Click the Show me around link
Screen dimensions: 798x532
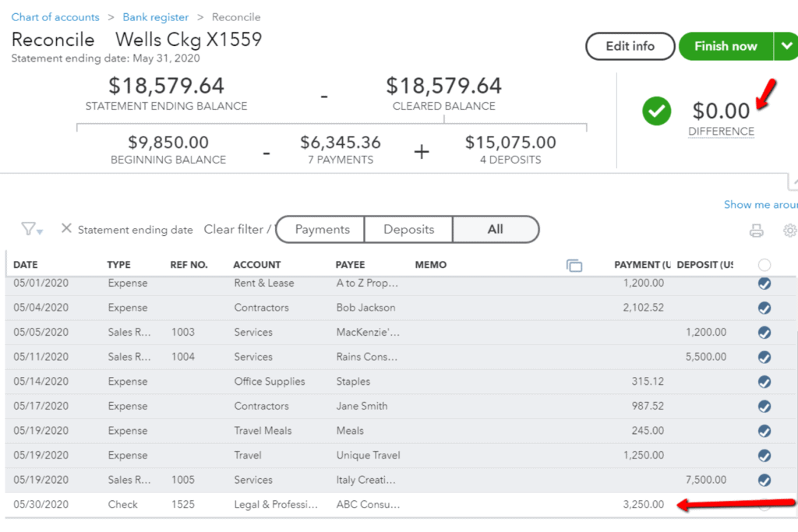tap(760, 205)
